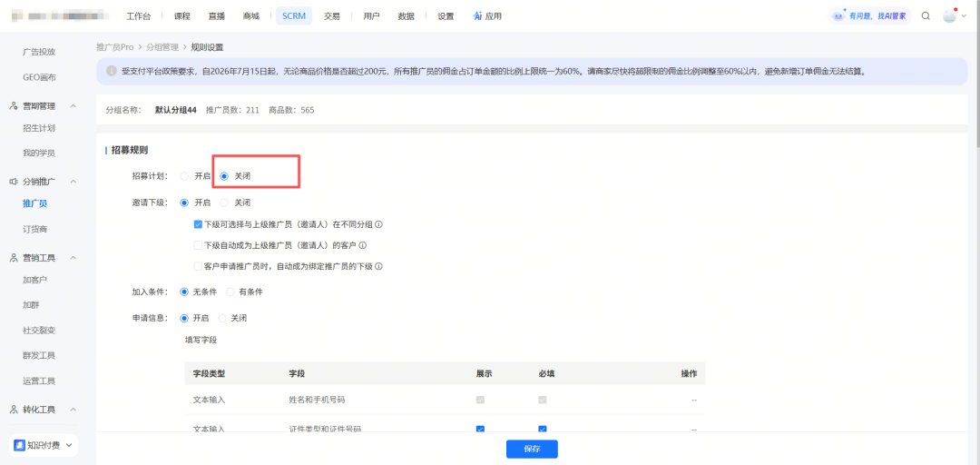
Task: Check 客户申请推广员时自动成为下级
Action: tap(198, 266)
